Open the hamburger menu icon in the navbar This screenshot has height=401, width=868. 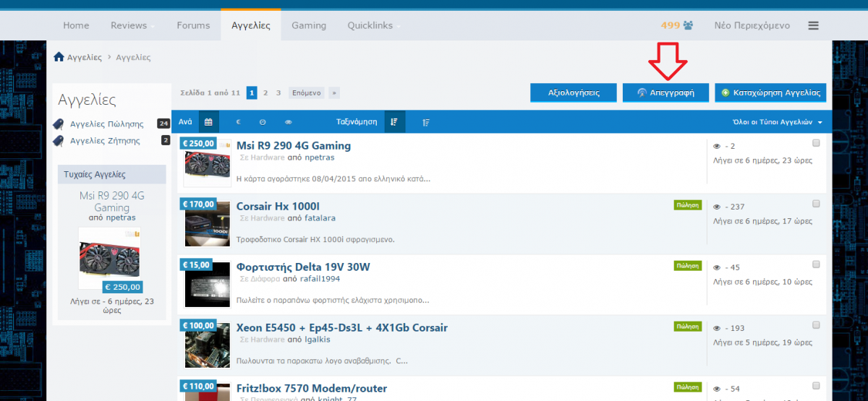(813, 25)
